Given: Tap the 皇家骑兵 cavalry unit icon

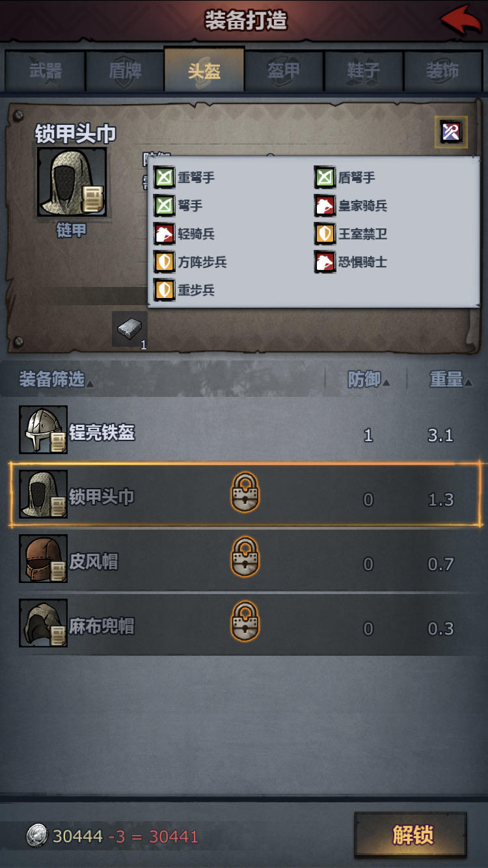Looking at the screenshot, I should [x=325, y=206].
